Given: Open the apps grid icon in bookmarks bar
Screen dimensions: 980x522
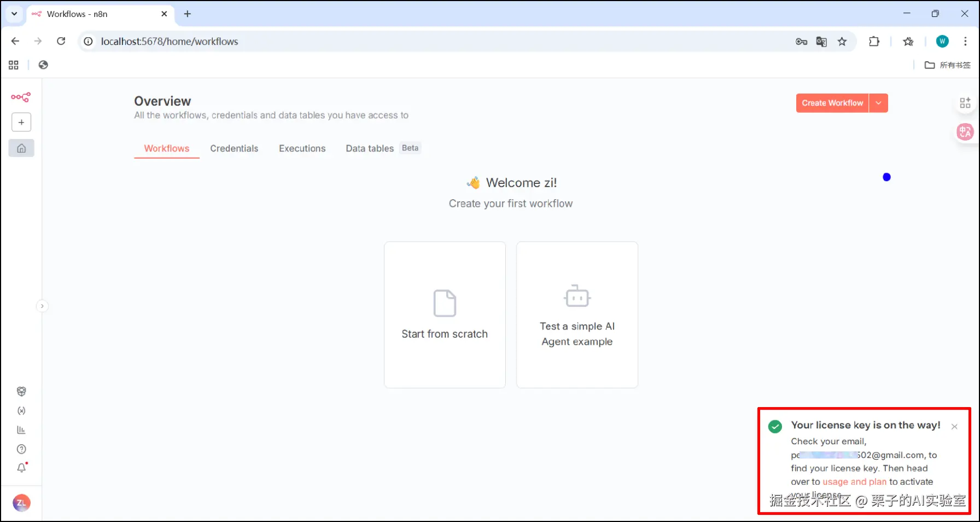Looking at the screenshot, I should [14, 65].
